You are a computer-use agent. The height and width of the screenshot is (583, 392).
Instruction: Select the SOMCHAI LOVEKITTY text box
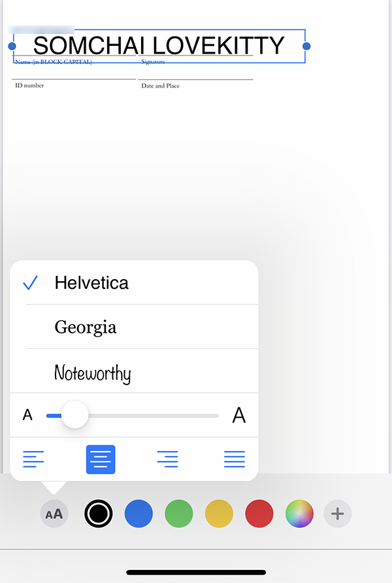click(x=159, y=46)
